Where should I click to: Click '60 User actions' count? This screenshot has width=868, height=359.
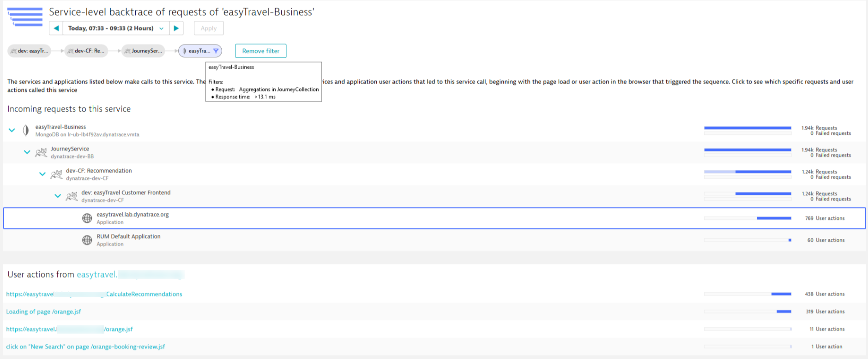tap(826, 240)
